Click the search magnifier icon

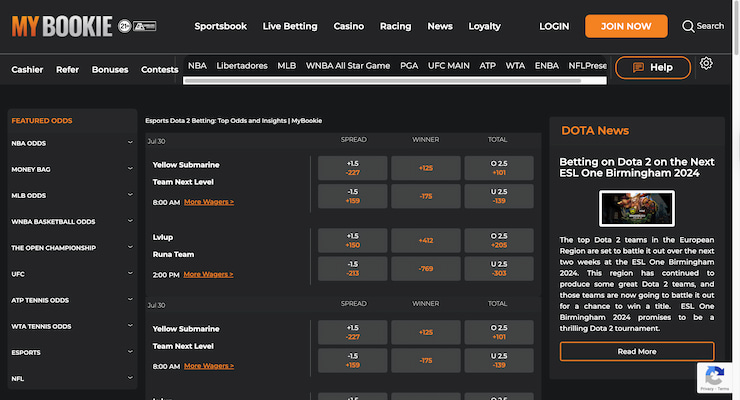(x=688, y=26)
